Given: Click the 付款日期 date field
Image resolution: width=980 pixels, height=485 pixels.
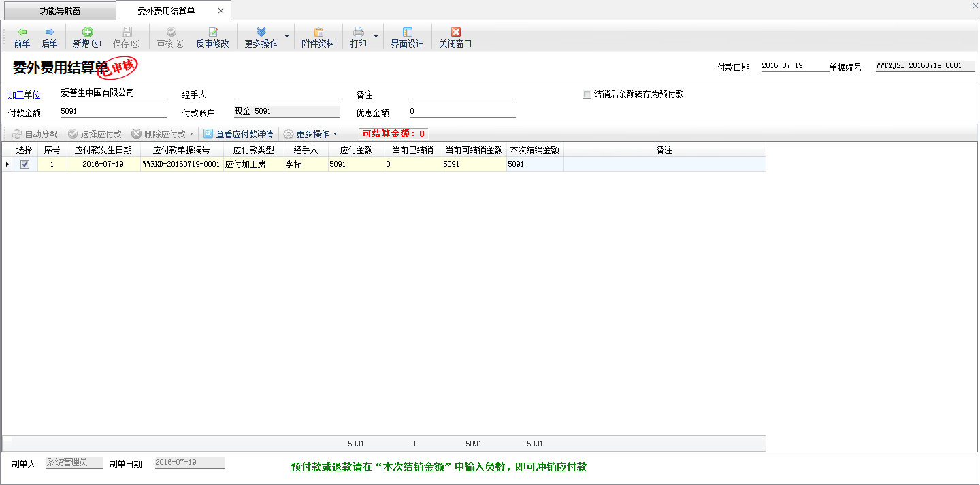Looking at the screenshot, I should (x=791, y=67).
